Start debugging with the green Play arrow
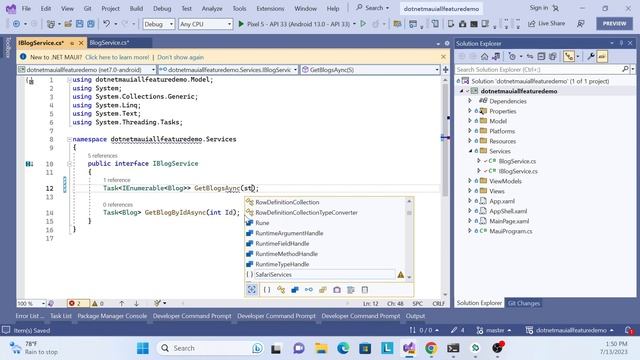The image size is (640, 360). (x=241, y=24)
